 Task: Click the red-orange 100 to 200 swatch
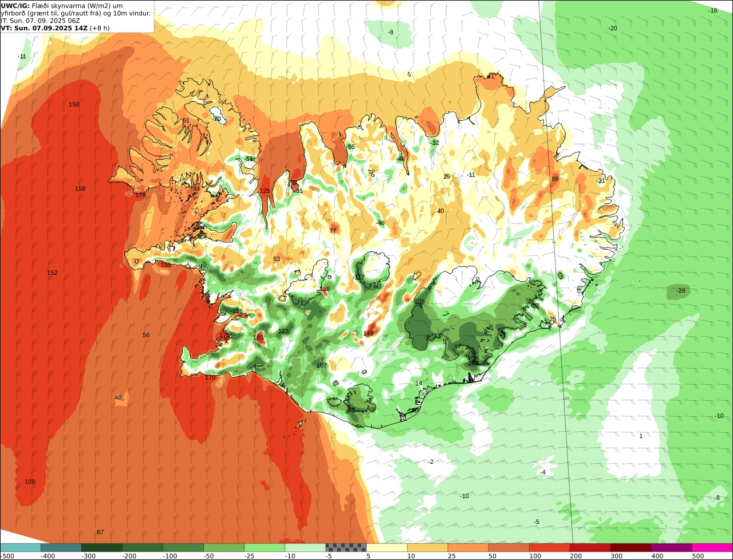point(549,547)
